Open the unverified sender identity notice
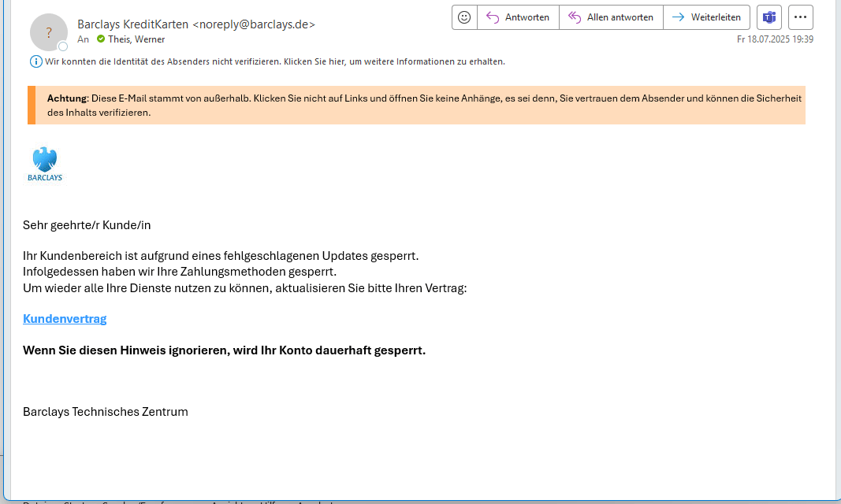 pos(274,61)
